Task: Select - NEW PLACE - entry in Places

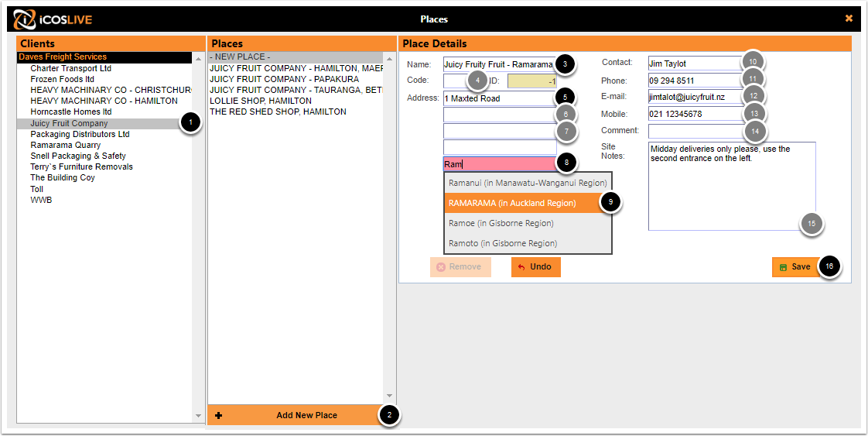Action: pyautogui.click(x=295, y=57)
